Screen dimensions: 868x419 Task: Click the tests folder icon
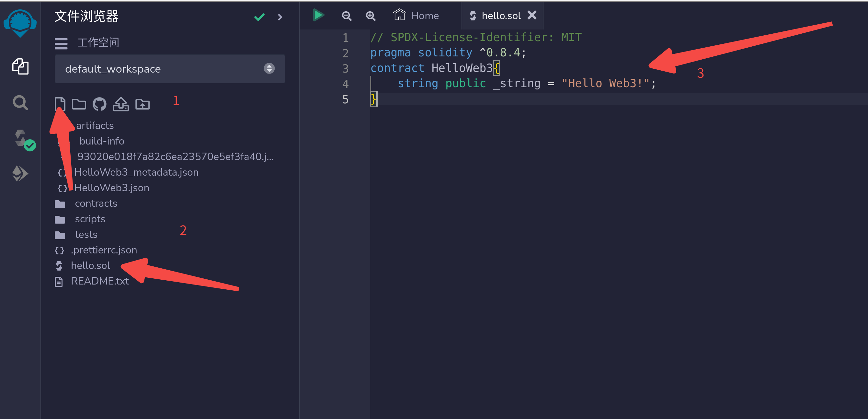tap(60, 235)
